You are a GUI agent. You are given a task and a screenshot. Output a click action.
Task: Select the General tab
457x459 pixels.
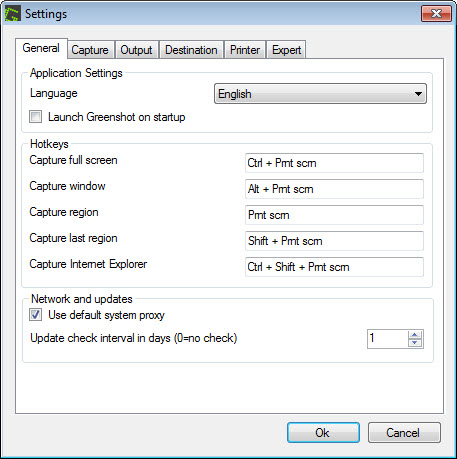(41, 48)
